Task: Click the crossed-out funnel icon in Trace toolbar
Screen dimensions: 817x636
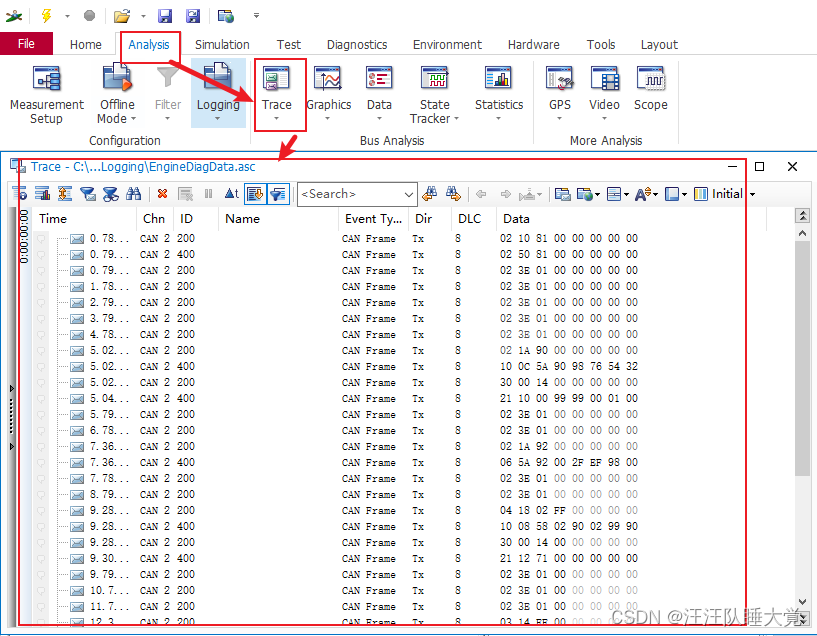Action: [x=110, y=194]
